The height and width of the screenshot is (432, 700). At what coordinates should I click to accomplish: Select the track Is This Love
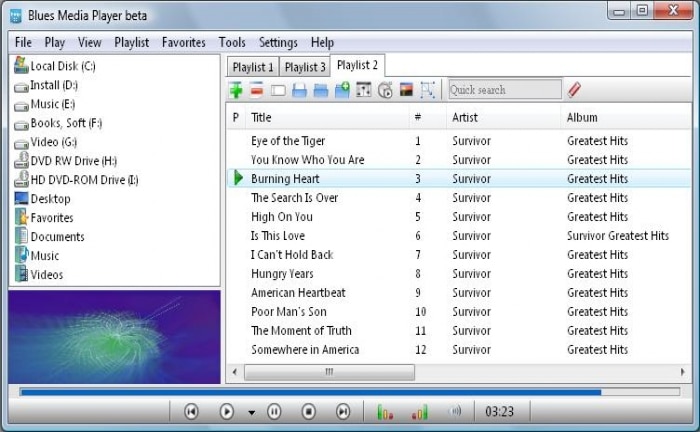coord(278,236)
